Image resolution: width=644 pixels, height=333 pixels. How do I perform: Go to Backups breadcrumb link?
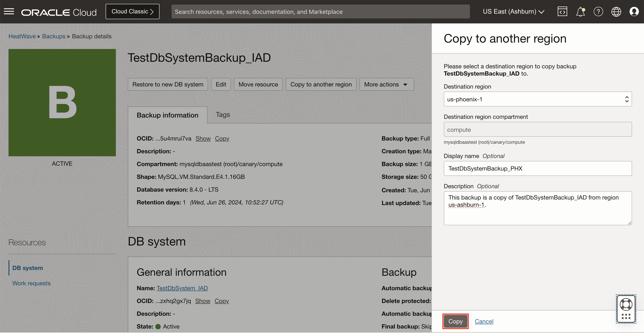click(x=53, y=36)
